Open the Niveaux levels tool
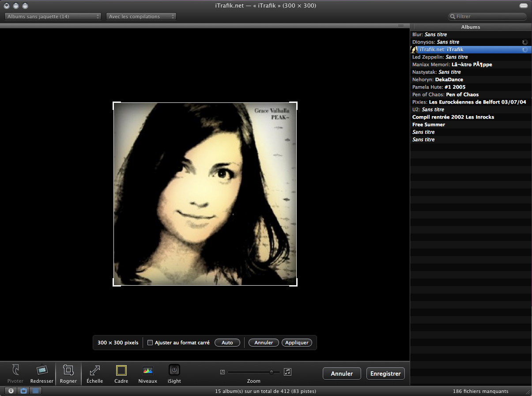This screenshot has width=532, height=396. coord(148,373)
